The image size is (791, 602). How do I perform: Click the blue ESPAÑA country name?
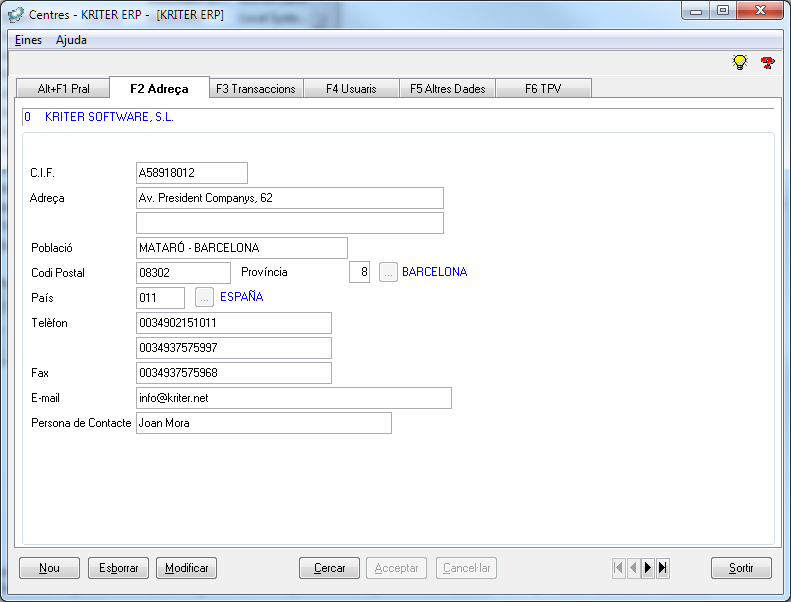coord(242,297)
